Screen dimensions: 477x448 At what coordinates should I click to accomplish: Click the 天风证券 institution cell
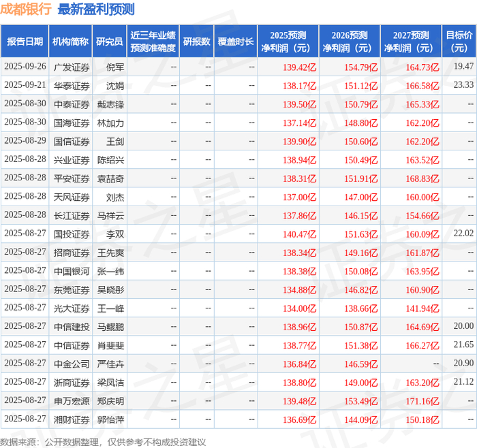pyautogui.click(x=72, y=197)
